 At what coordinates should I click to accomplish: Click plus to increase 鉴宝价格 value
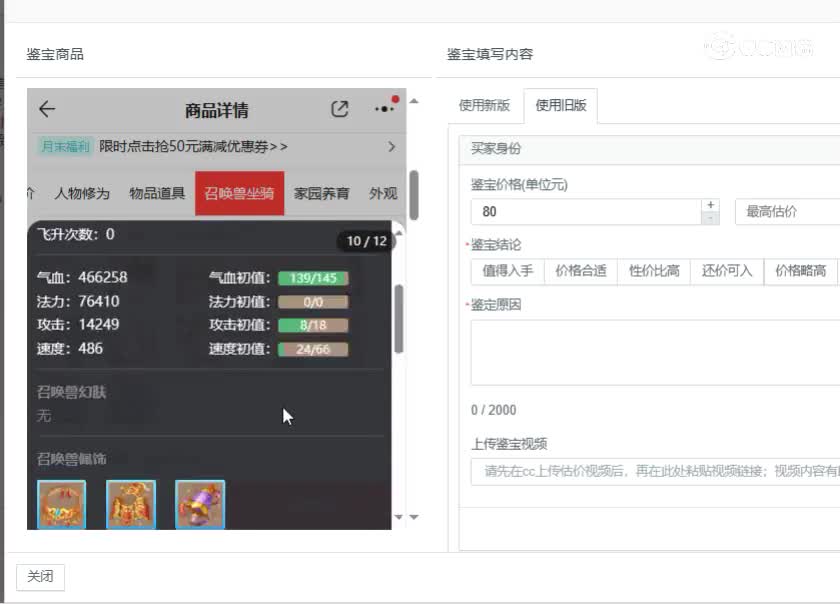[x=710, y=205]
